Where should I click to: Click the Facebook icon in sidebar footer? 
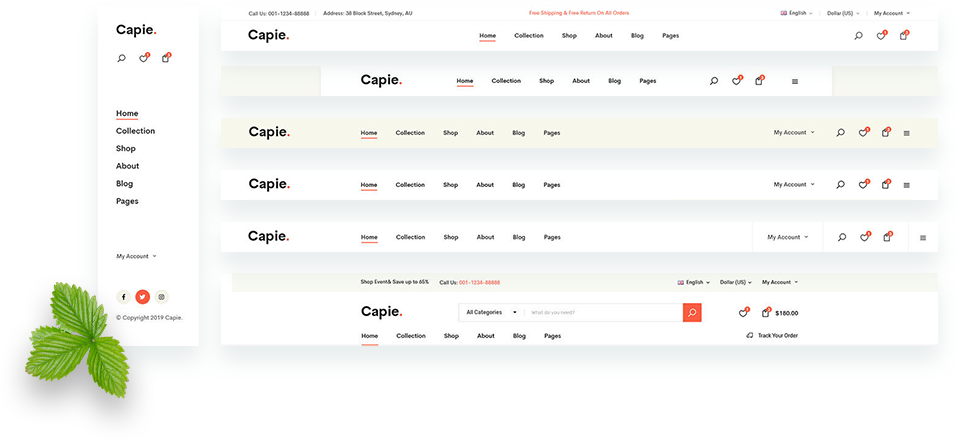(123, 297)
